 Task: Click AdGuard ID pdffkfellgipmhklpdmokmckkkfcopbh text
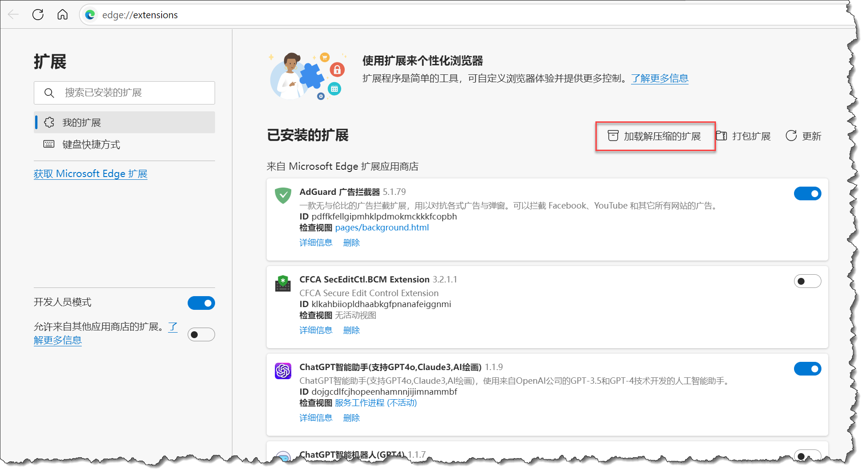point(378,217)
